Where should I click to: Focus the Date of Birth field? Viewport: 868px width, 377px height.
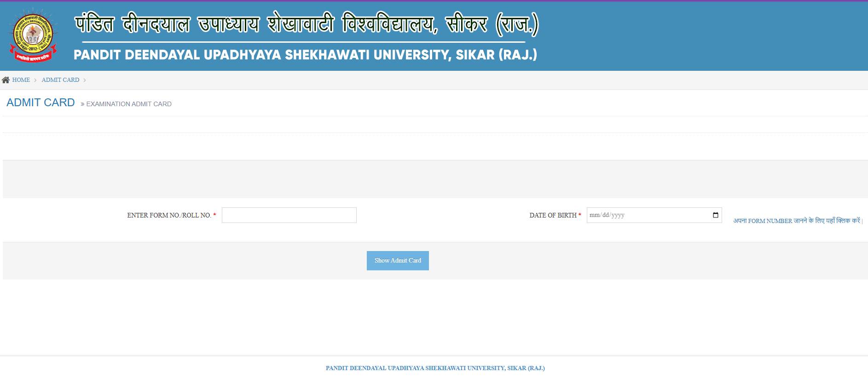point(654,215)
